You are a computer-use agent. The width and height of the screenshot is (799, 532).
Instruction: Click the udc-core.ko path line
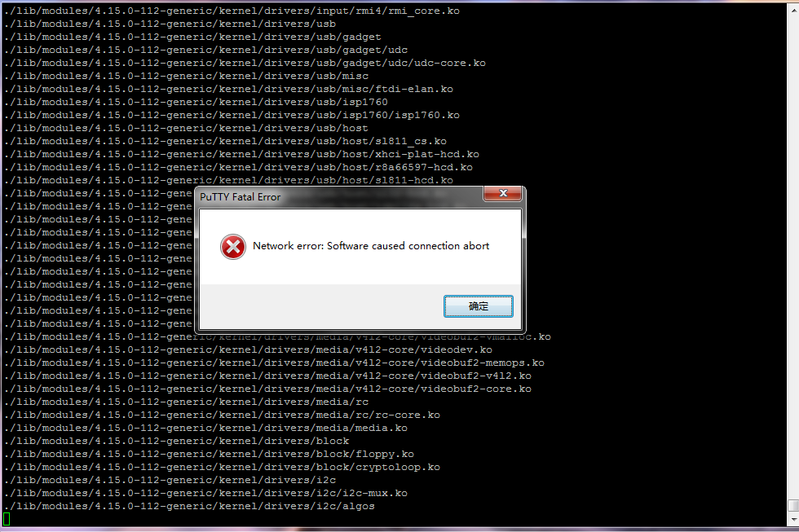pyautogui.click(x=245, y=63)
